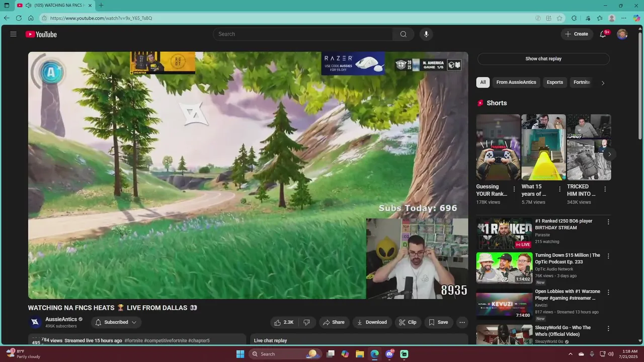Mute the tab audio speaker icon
Screen dimensions: 644x362
28,6
